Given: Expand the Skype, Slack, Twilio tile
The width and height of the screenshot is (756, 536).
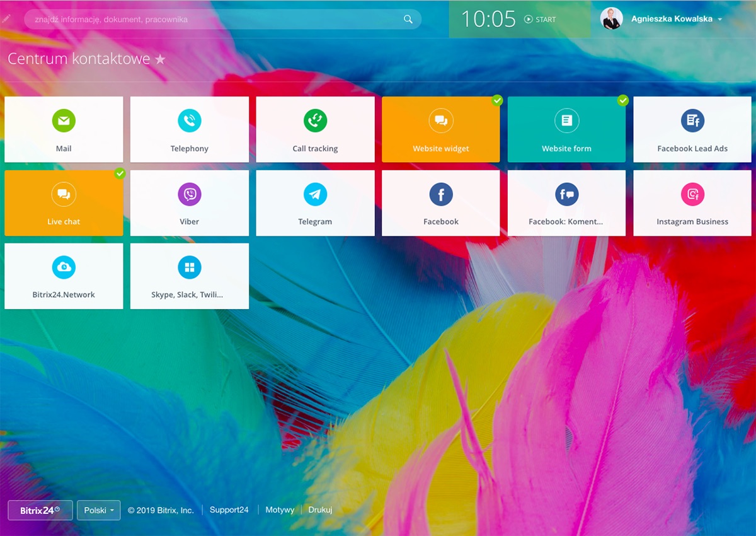Looking at the screenshot, I should point(189,276).
